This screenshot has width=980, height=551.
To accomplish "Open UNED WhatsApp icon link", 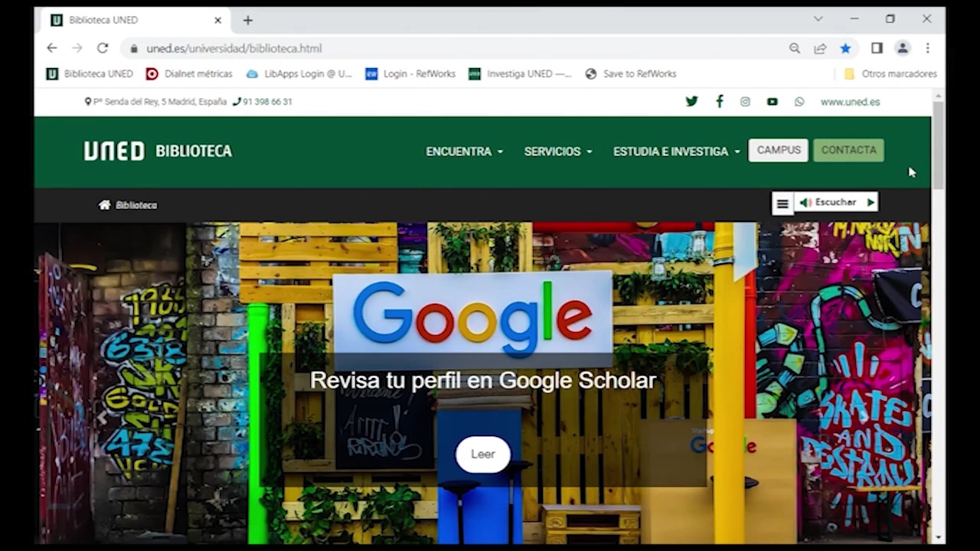I will click(x=799, y=101).
